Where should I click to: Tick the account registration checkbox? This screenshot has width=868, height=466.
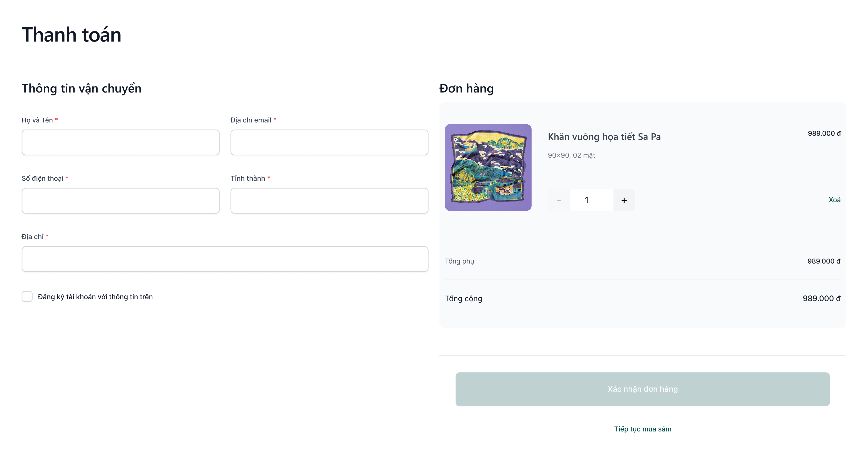(27, 296)
